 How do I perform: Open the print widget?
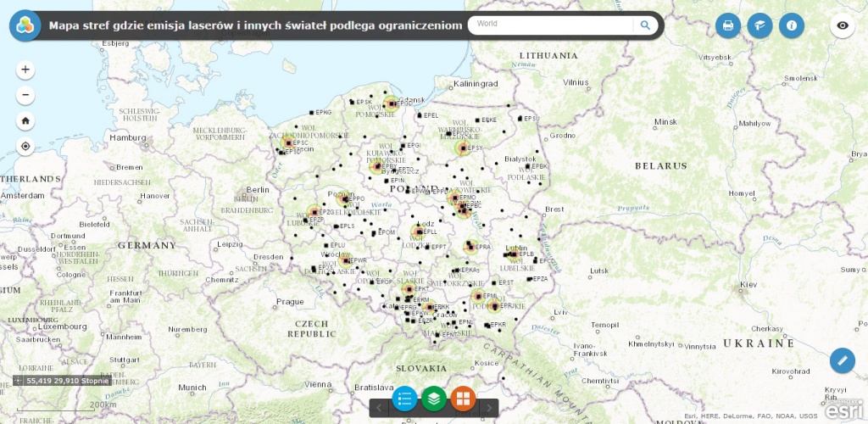pyautogui.click(x=728, y=25)
